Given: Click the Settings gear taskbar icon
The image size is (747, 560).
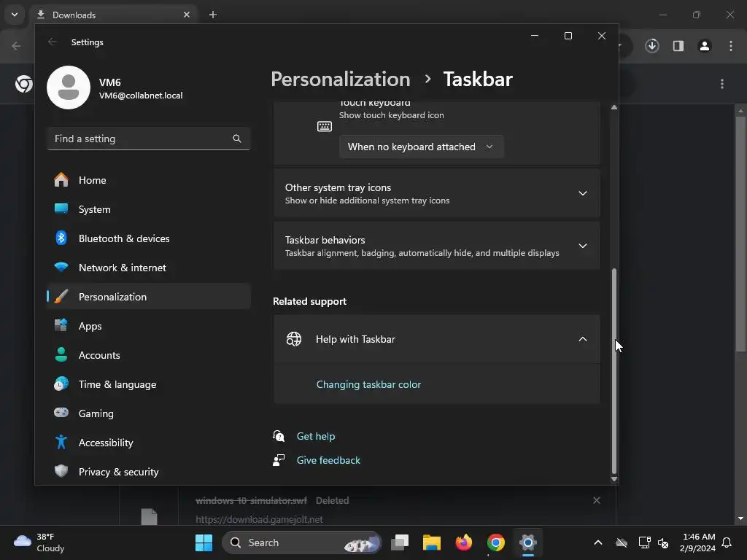Looking at the screenshot, I should tap(528, 542).
